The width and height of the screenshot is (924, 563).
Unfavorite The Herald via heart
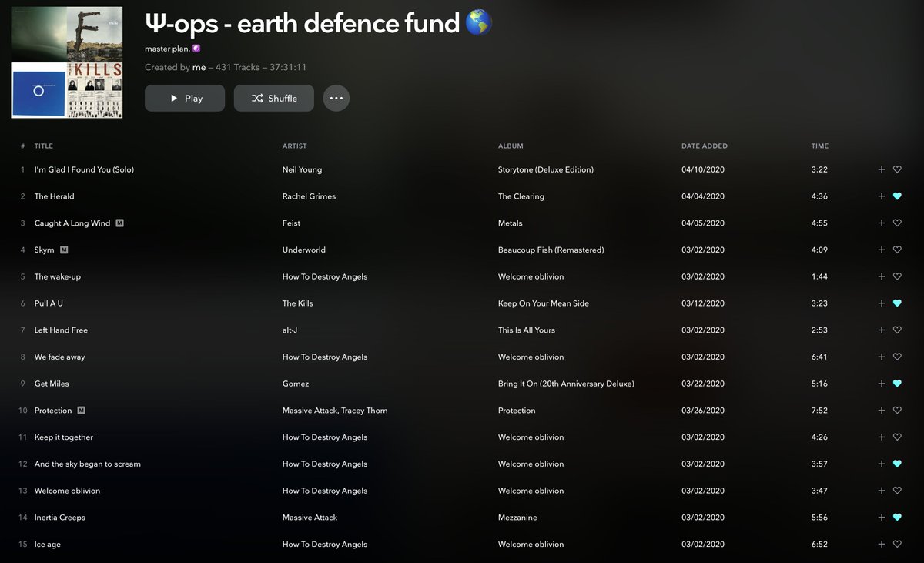click(x=897, y=196)
